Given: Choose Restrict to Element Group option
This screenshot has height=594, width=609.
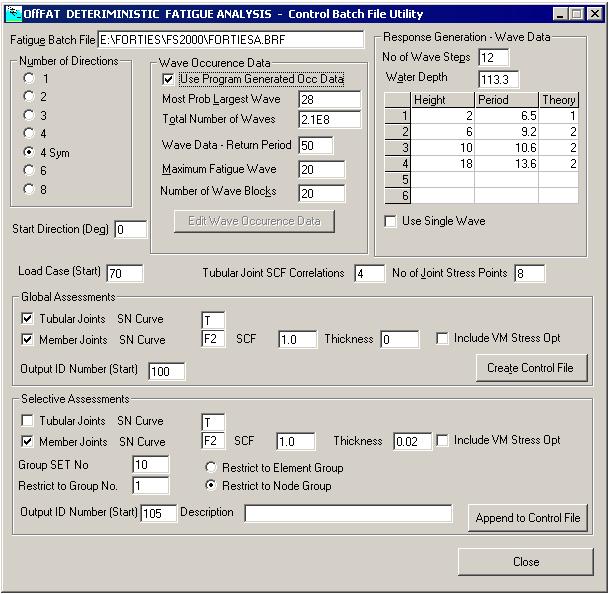Looking at the screenshot, I should tap(211, 467).
